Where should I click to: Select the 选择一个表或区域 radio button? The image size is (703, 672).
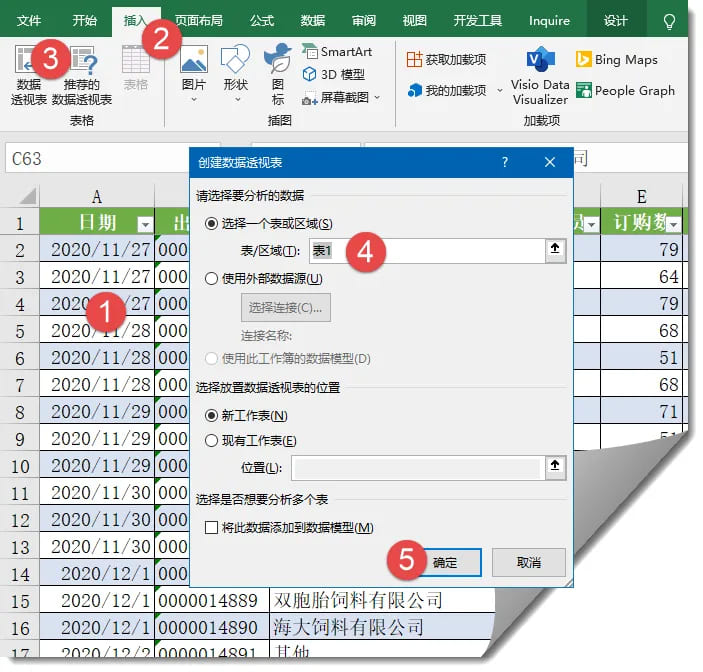(211, 223)
